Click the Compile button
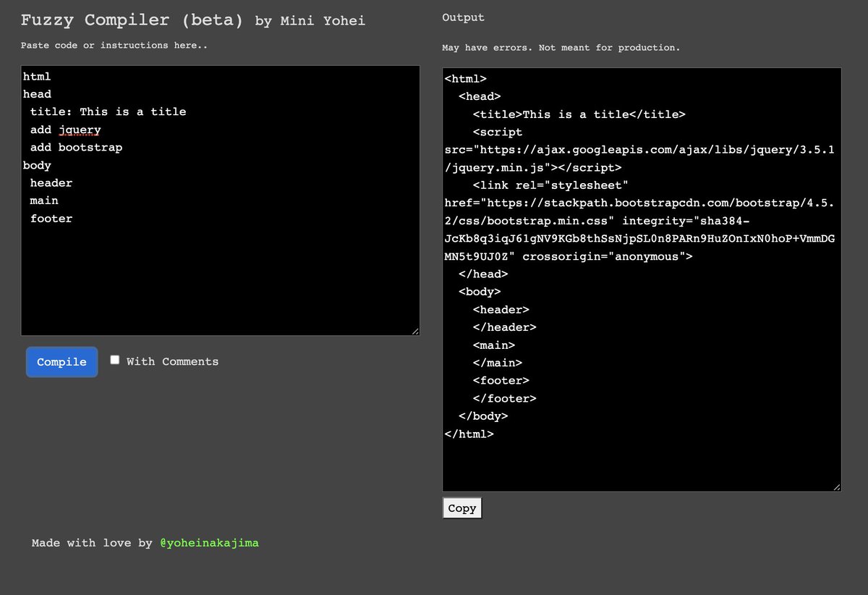868x595 pixels. point(61,362)
